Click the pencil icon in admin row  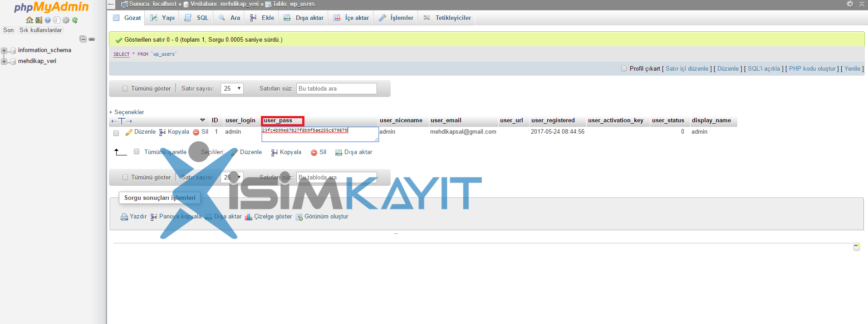(129, 132)
